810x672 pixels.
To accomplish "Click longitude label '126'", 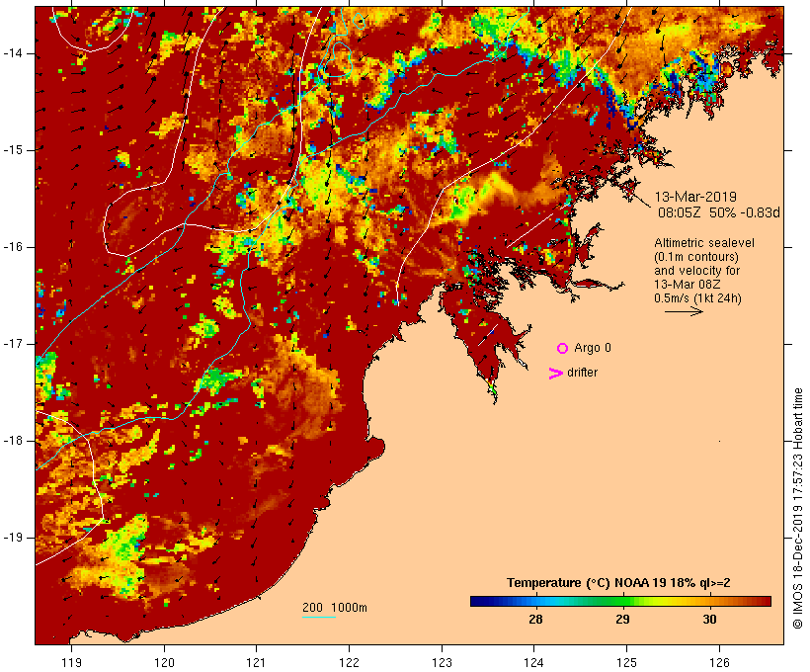I will [x=719, y=662].
